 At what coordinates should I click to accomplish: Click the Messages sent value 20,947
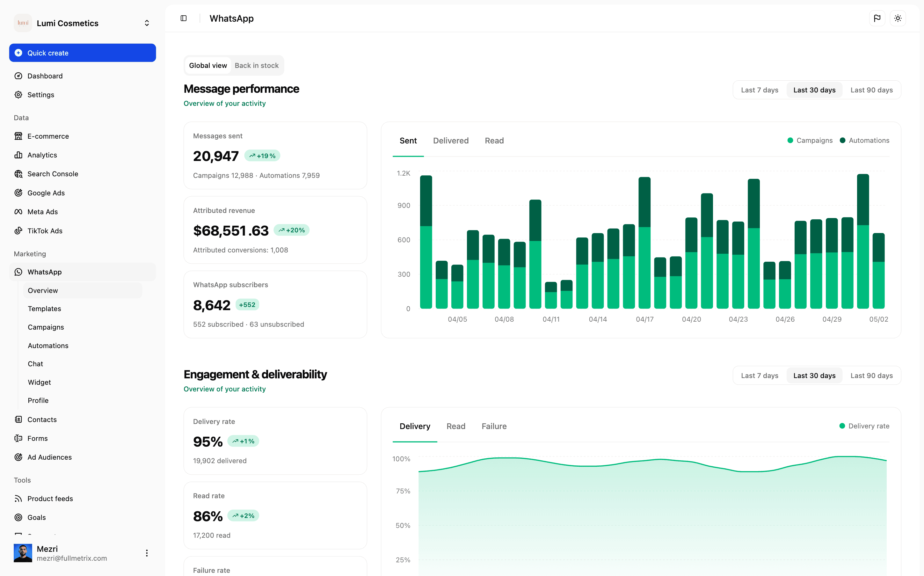pyautogui.click(x=215, y=156)
